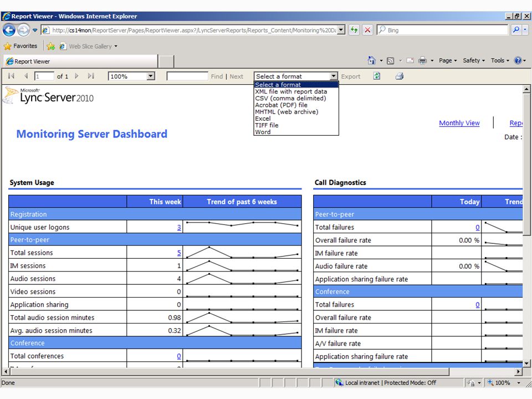
Task: Open the report zoom 100% dropdown
Action: [x=151, y=76]
